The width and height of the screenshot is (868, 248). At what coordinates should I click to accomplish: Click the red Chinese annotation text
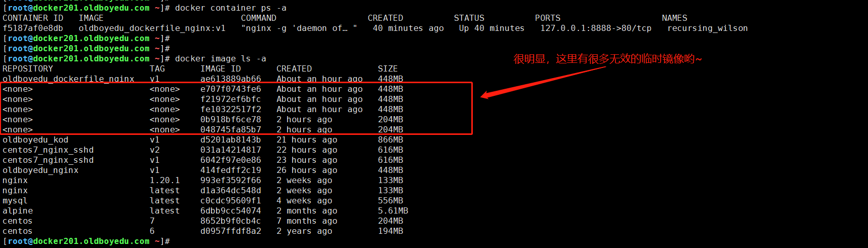click(607, 59)
